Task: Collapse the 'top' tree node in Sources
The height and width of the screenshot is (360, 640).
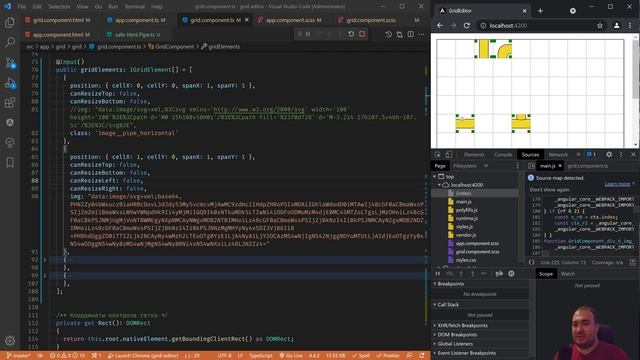Action: (x=435, y=177)
